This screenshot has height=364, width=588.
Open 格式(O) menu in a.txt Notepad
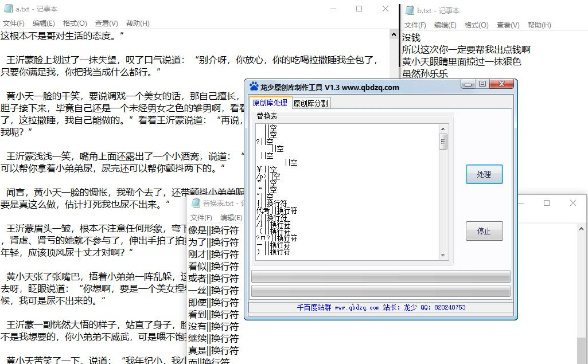point(75,24)
